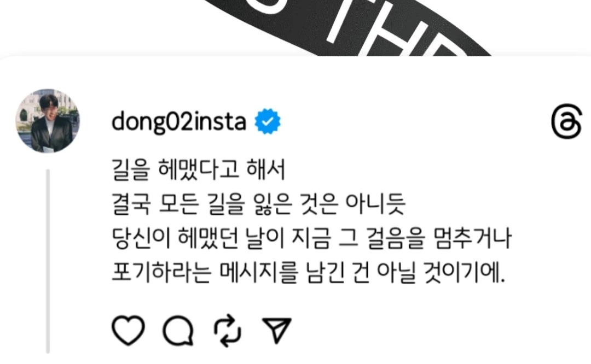Select the line '길을 헤맸다고 해서'

[199, 169]
